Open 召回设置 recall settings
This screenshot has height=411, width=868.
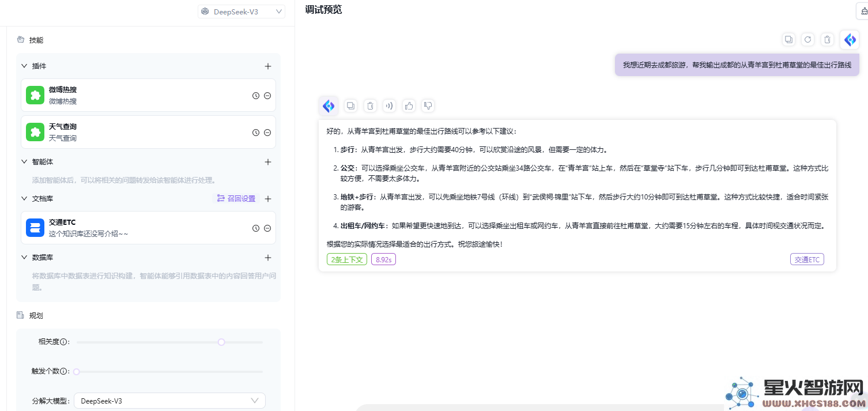coord(236,199)
